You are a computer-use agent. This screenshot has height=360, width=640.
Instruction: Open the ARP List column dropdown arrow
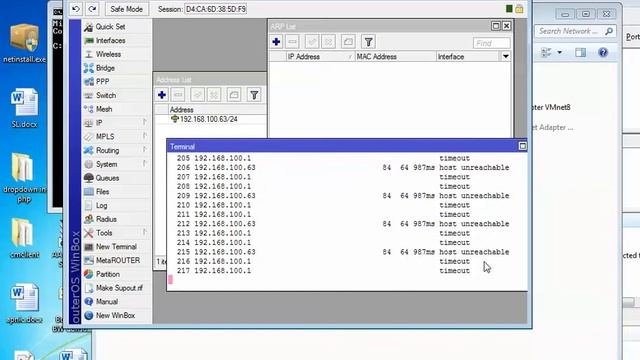506,57
